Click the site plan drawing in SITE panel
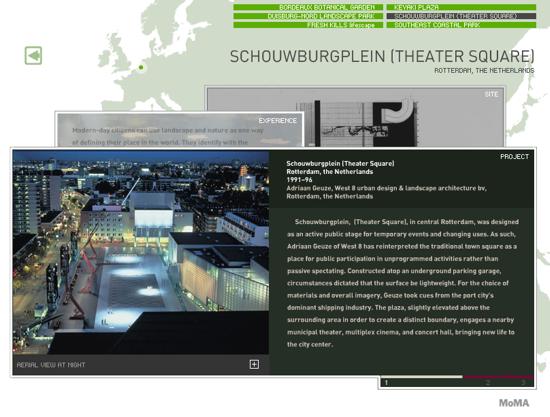This screenshot has width=550, height=417. [x=357, y=123]
